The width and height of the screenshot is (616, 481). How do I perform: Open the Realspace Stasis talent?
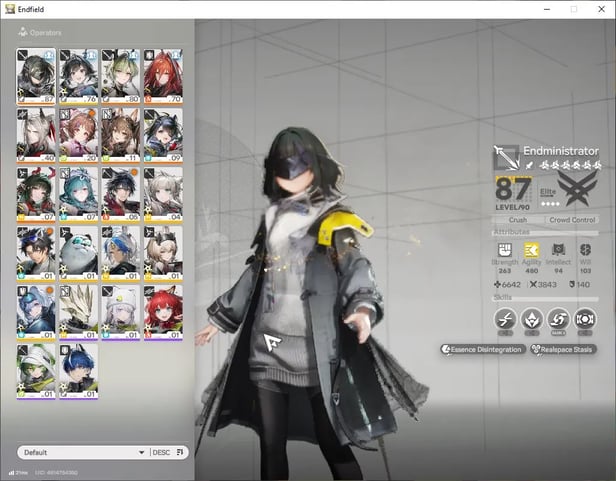click(x=566, y=349)
